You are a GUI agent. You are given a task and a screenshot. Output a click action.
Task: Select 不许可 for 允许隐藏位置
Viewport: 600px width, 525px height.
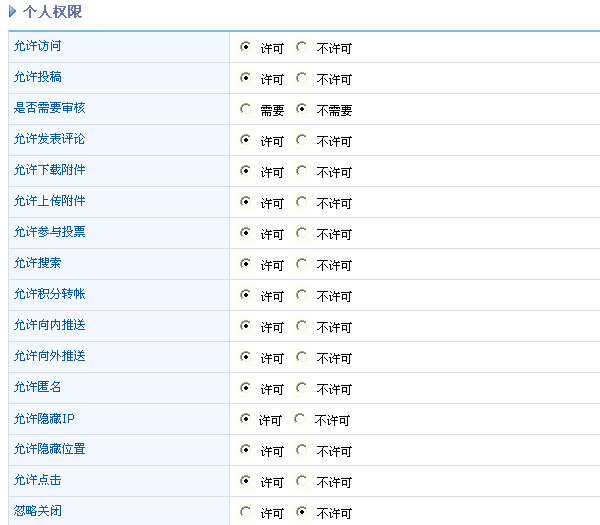301,450
